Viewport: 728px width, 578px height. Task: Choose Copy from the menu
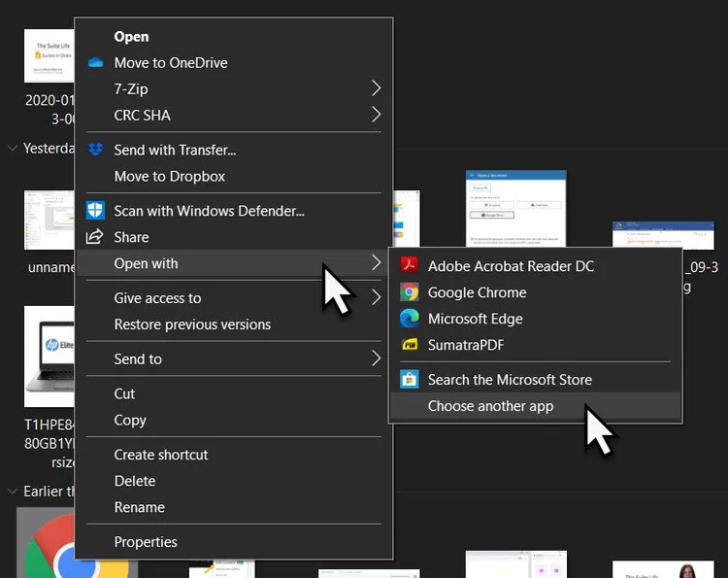click(x=234, y=420)
